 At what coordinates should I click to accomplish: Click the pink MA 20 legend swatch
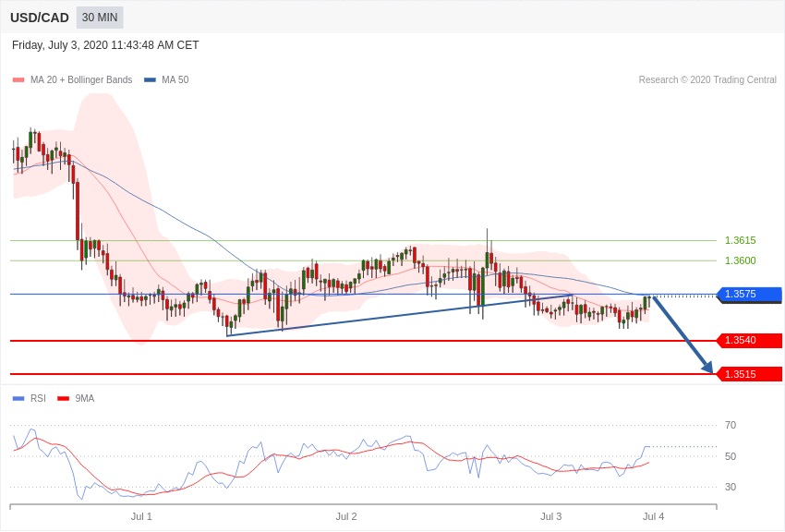tap(18, 80)
